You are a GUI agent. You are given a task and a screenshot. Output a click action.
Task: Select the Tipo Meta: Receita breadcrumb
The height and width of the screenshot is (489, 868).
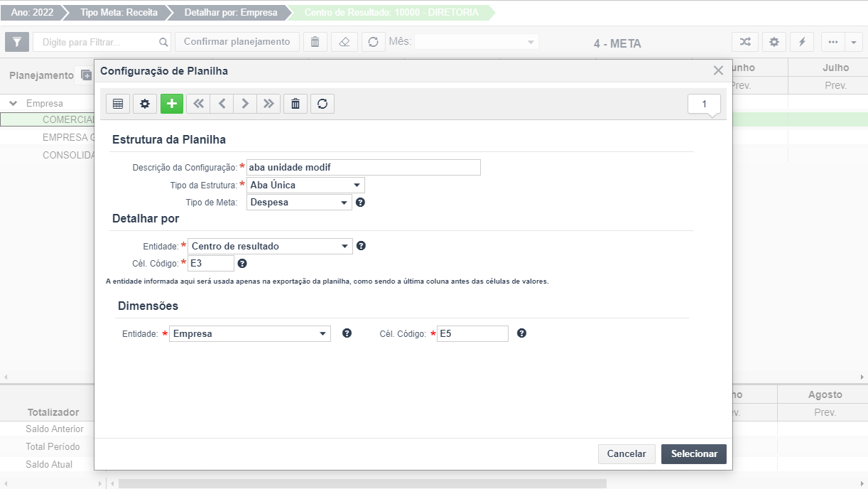point(114,13)
